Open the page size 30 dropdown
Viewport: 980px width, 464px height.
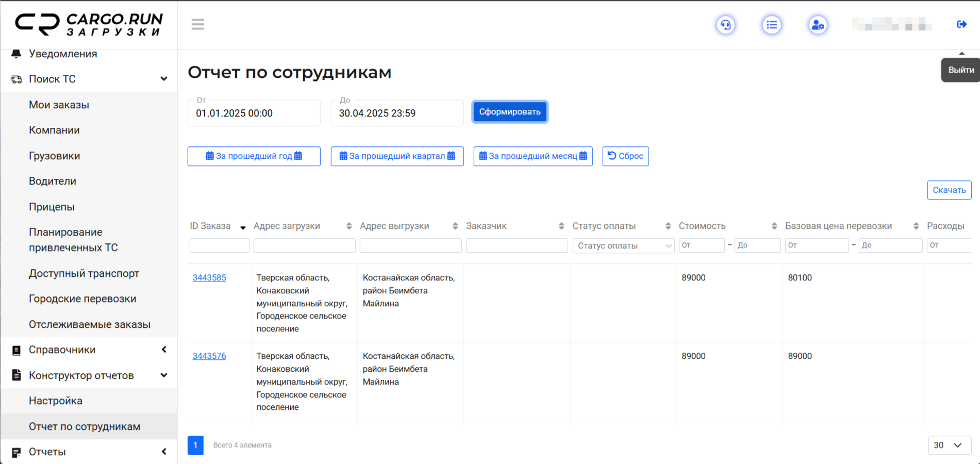950,445
